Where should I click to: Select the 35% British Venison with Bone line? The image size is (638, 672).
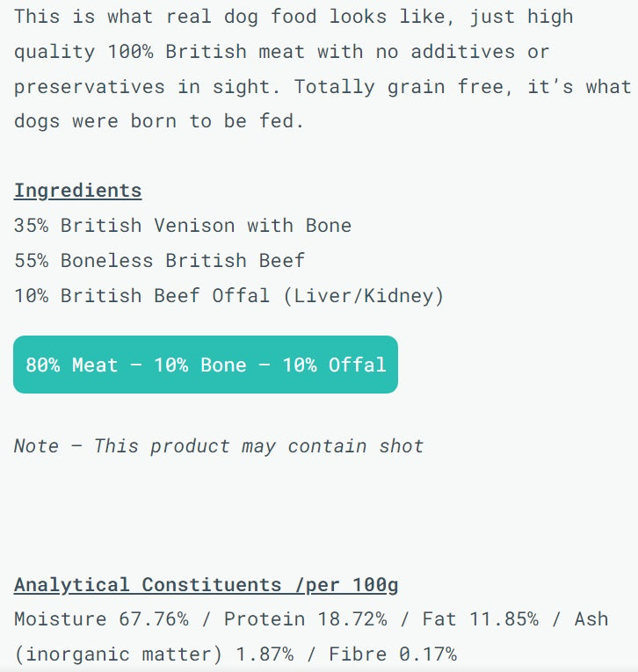pos(183,226)
